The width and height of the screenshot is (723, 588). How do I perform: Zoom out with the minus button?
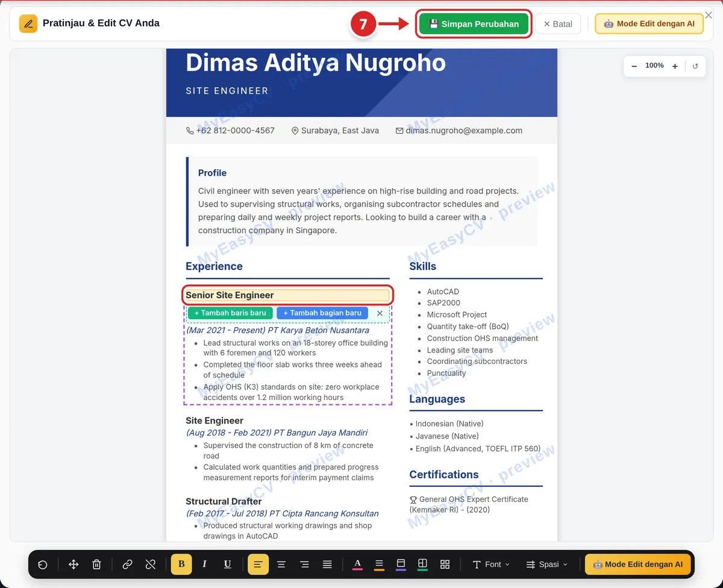[634, 66]
